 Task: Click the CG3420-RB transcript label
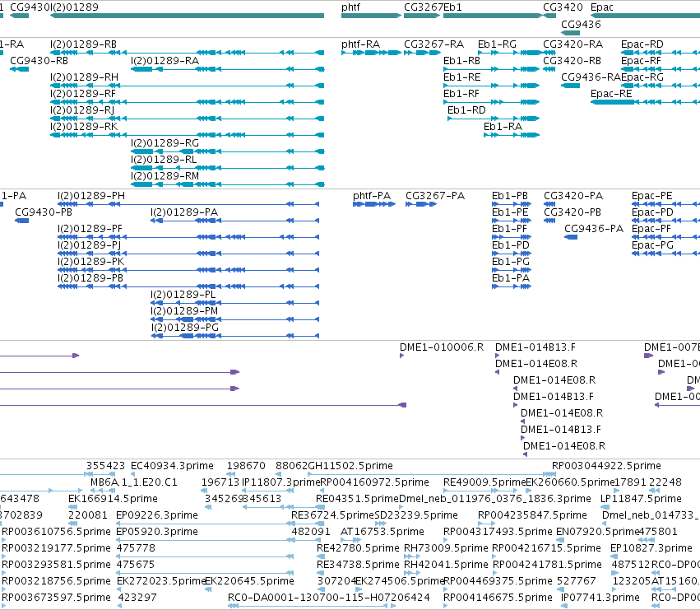click(573, 61)
